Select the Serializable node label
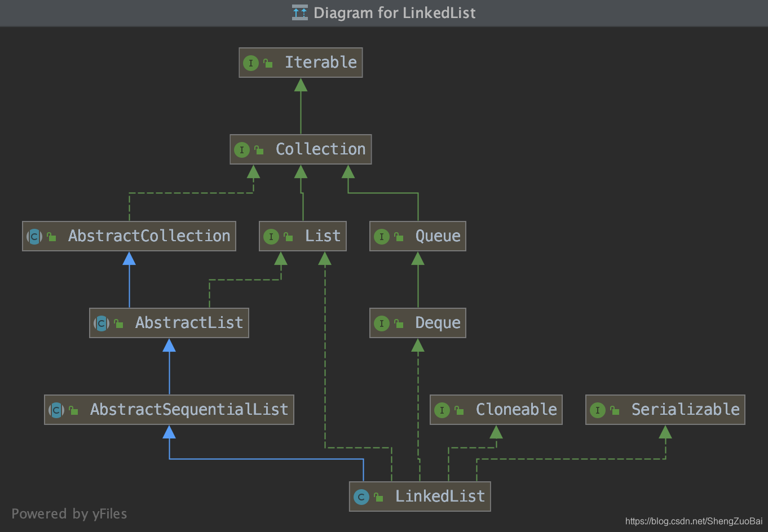The image size is (768, 532). (686, 410)
